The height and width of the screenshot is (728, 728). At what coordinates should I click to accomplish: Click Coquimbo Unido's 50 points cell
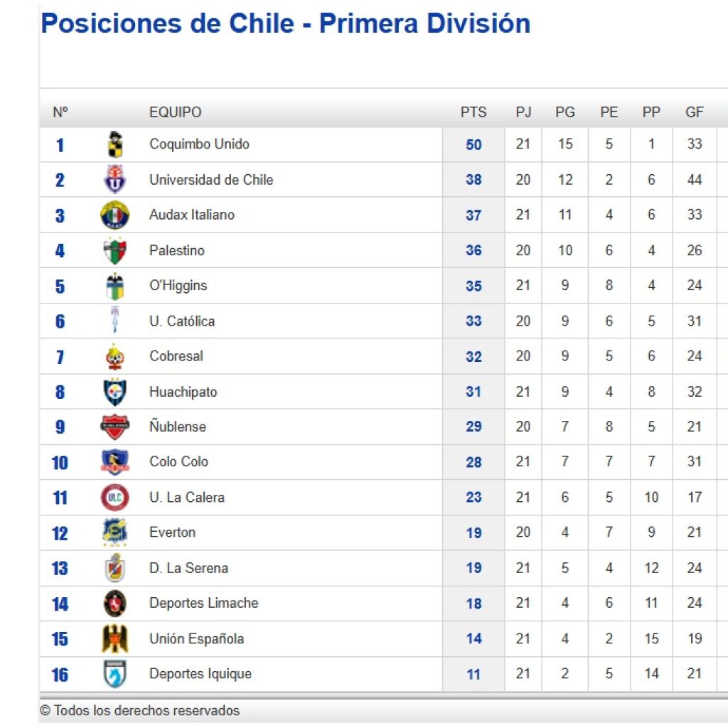tap(473, 144)
